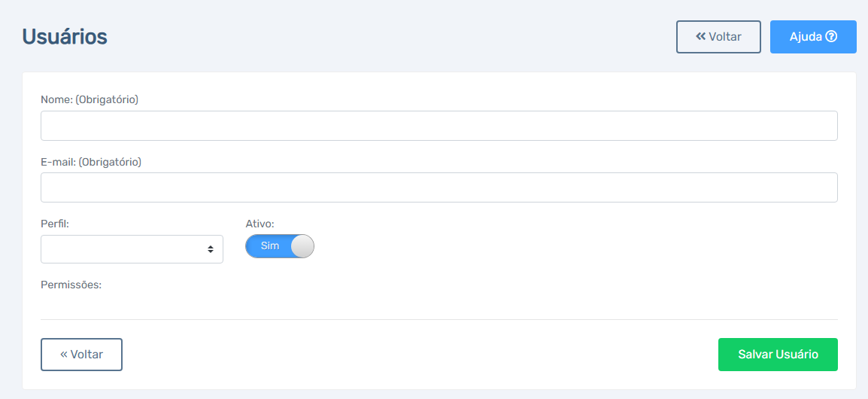
Task: Click the E-mail: (Obrigatório) label
Action: click(x=91, y=162)
